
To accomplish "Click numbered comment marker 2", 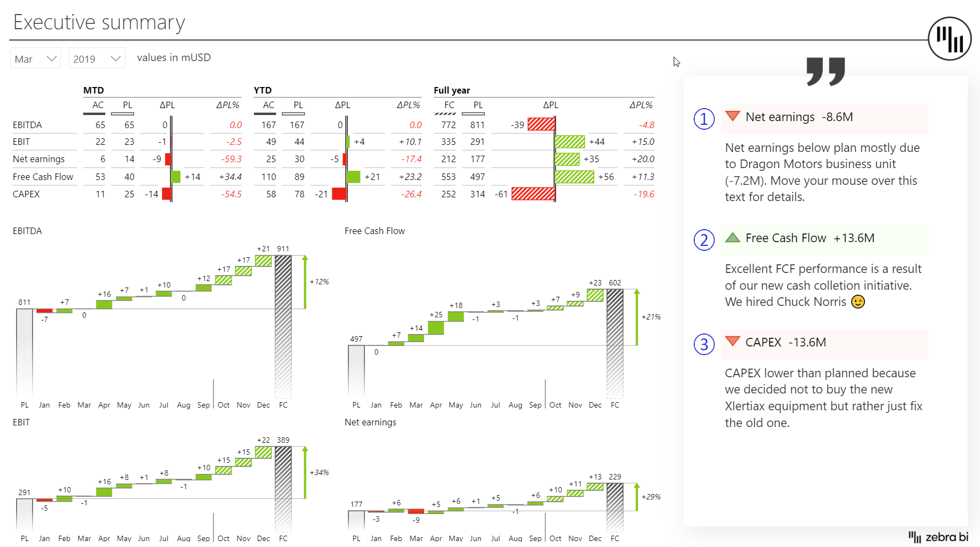I will (703, 240).
